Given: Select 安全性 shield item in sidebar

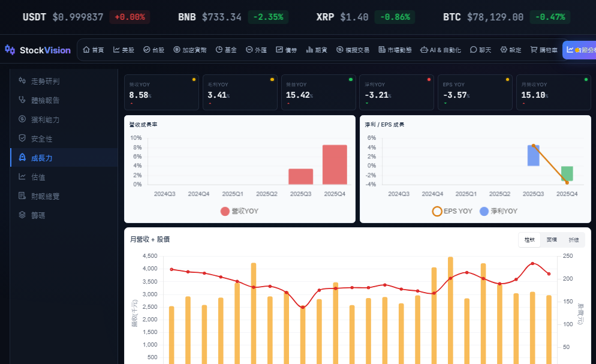Looking at the screenshot, I should pos(64,139).
